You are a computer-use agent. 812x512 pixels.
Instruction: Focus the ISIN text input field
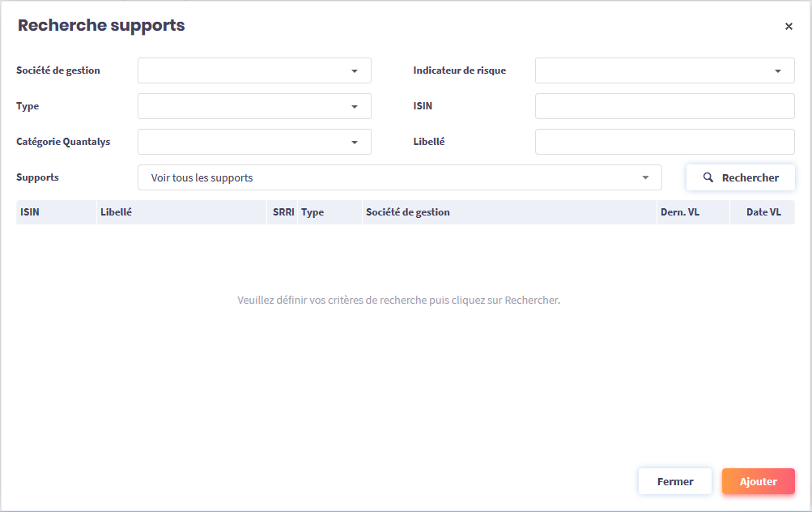pyautogui.click(x=665, y=106)
